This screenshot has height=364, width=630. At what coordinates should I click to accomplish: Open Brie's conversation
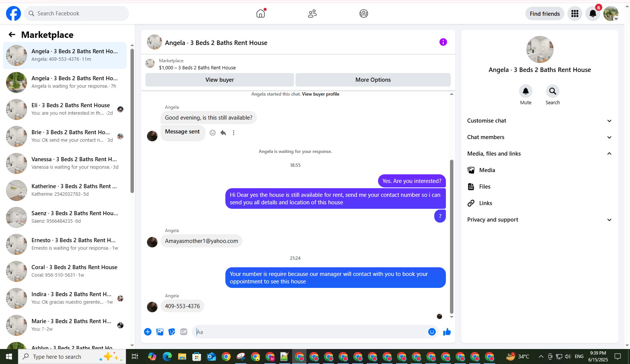65,136
